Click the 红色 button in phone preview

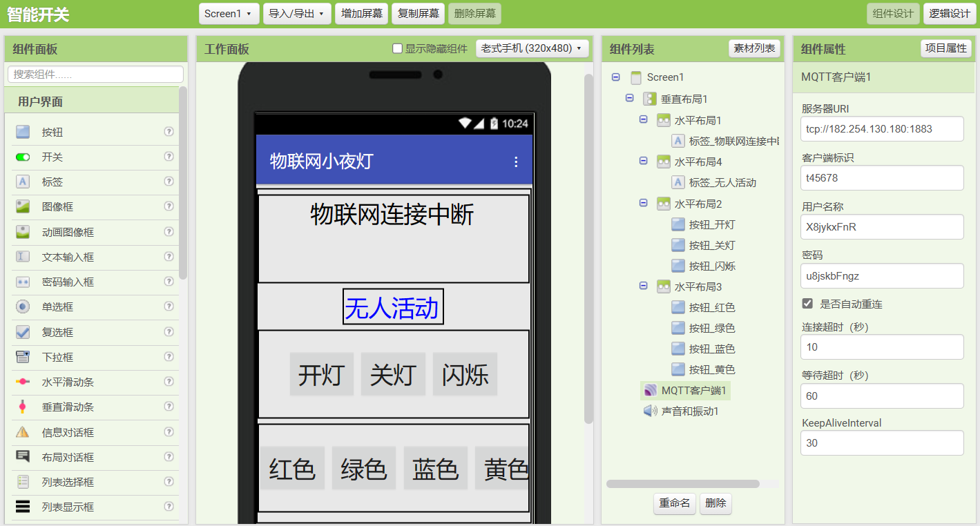click(x=292, y=468)
